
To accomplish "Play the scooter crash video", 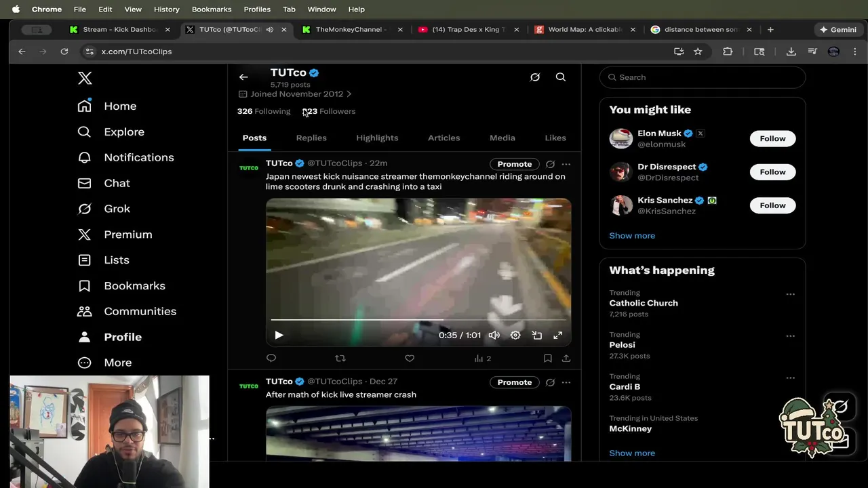I will click(279, 335).
